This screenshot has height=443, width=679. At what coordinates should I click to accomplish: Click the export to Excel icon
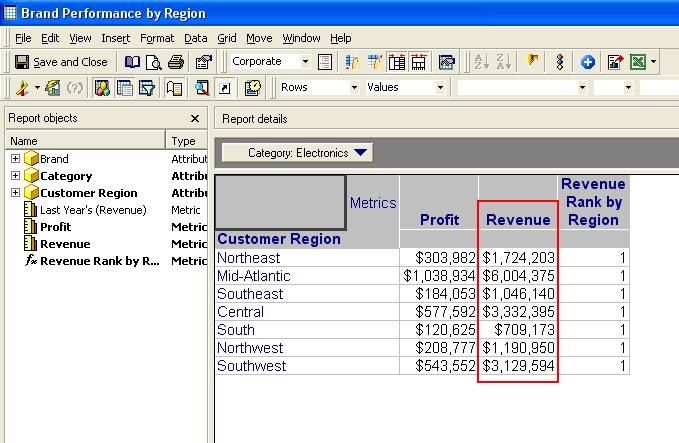[638, 62]
